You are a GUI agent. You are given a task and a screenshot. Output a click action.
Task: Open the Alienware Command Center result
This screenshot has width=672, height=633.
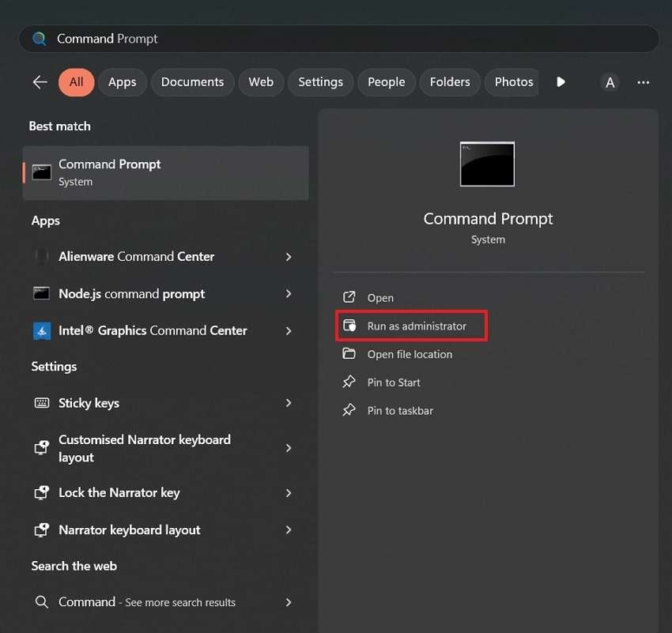click(x=165, y=257)
